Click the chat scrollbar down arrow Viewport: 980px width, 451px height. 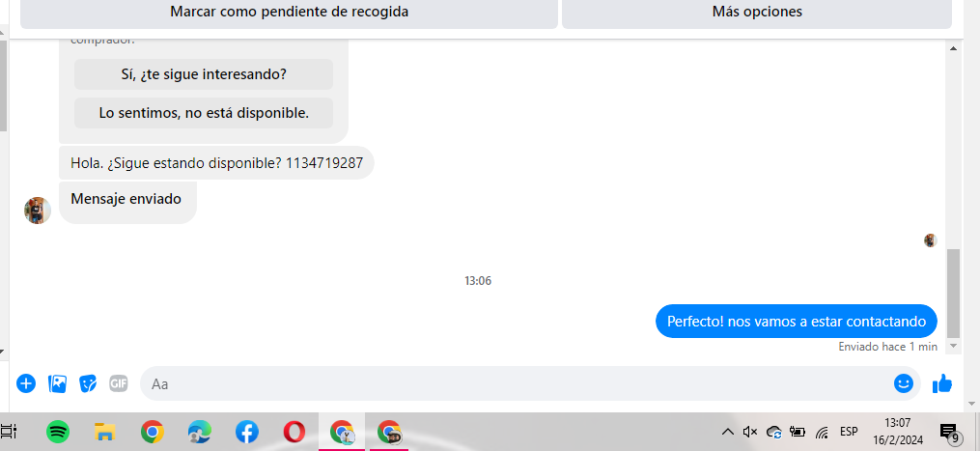click(x=953, y=346)
